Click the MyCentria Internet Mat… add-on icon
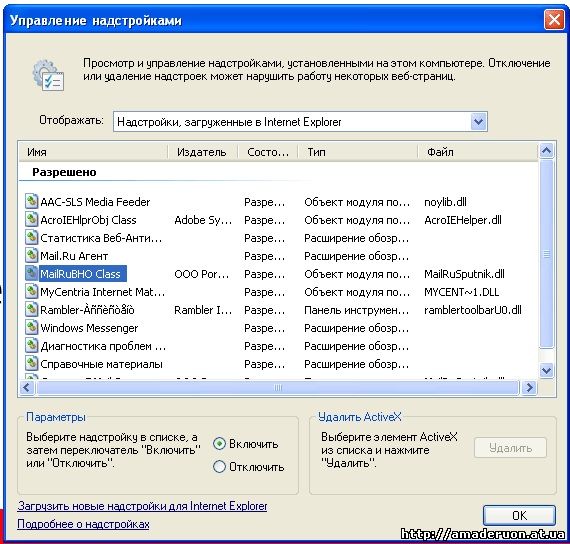The height and width of the screenshot is (544, 570). pos(32,292)
